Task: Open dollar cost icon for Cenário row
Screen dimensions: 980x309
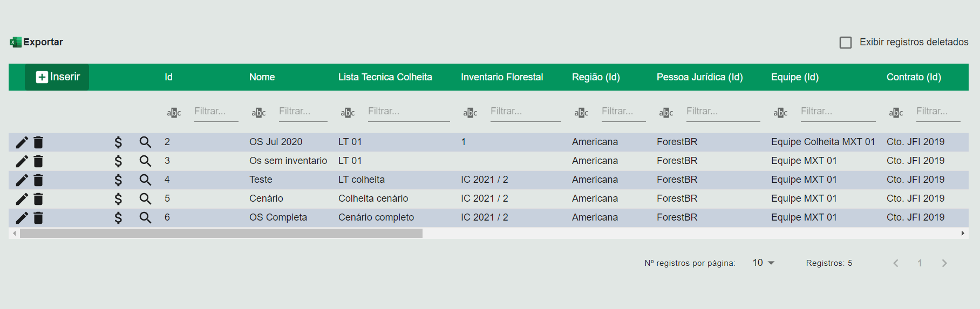Action: pyautogui.click(x=118, y=199)
